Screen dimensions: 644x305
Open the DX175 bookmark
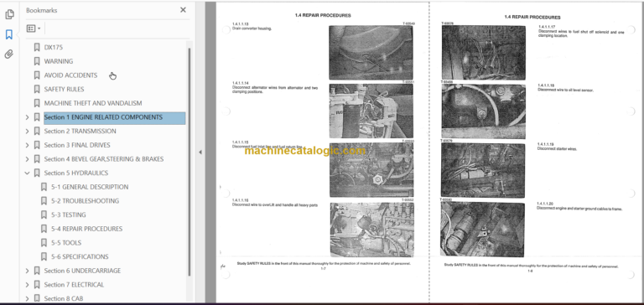click(x=54, y=47)
